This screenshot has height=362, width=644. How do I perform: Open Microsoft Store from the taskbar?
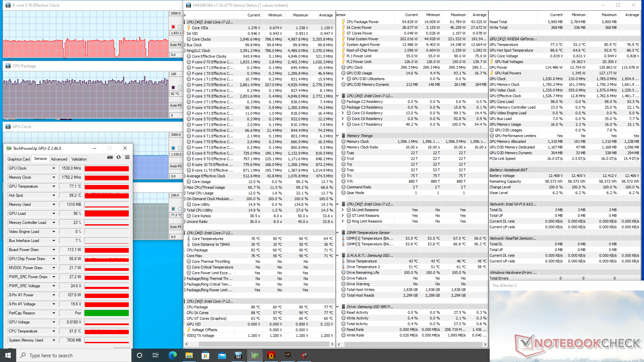pos(206,355)
